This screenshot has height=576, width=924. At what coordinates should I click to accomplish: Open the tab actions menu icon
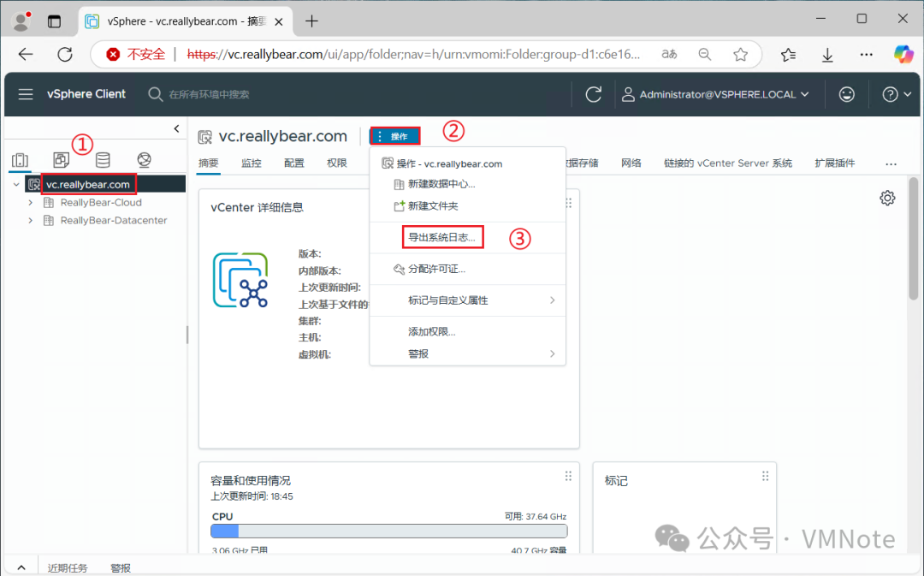(54, 21)
